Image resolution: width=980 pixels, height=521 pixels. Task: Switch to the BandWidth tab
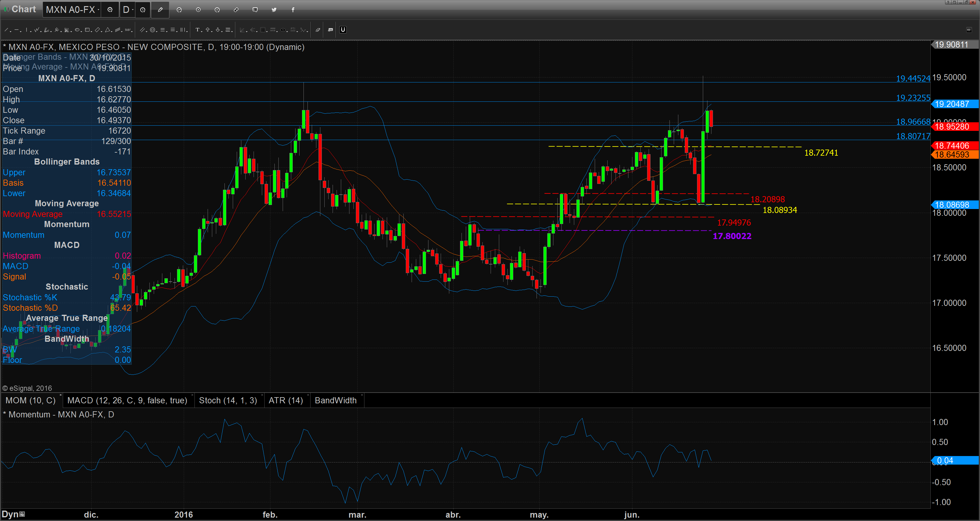336,400
